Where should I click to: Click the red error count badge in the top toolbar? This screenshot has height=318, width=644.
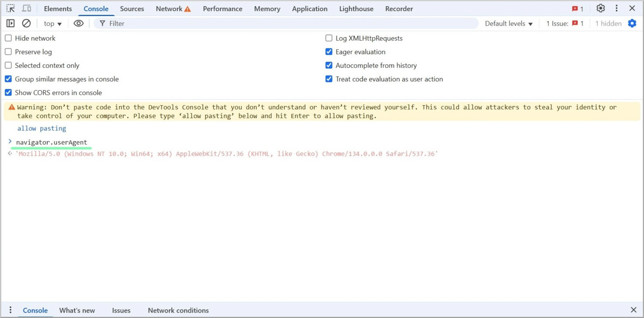tap(577, 9)
